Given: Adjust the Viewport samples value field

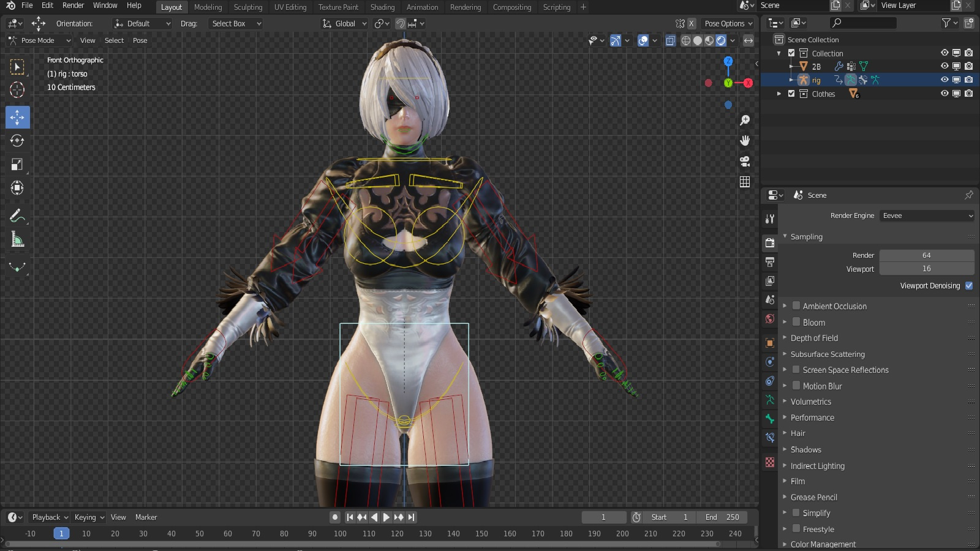Looking at the screenshot, I should [x=927, y=269].
